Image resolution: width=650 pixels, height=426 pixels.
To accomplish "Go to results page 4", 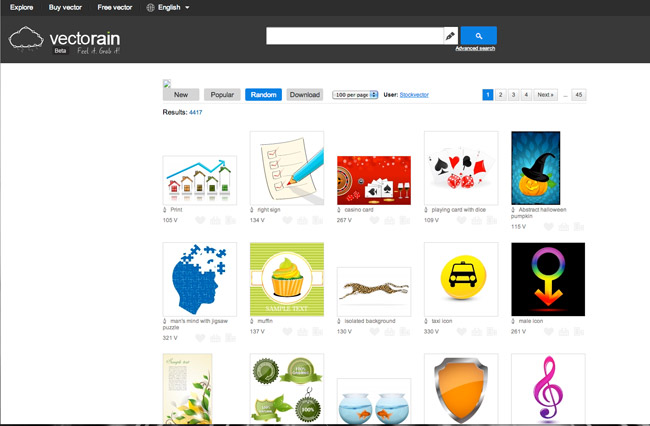I will tap(526, 94).
